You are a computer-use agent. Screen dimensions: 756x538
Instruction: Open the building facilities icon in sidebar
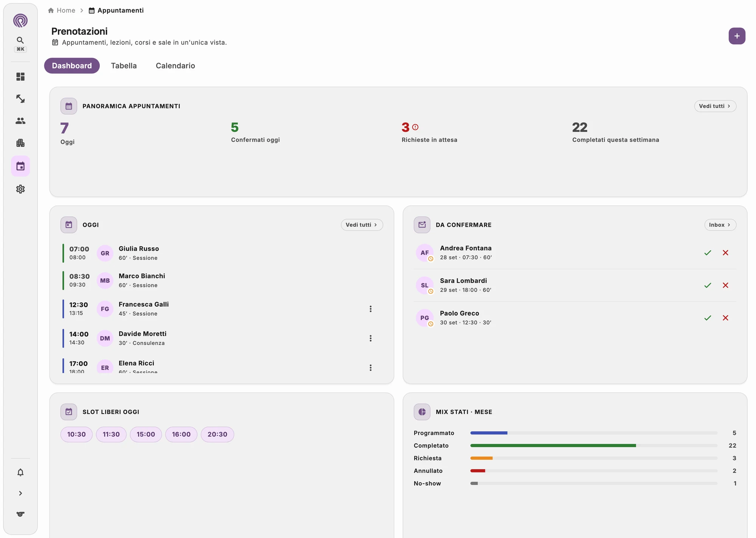(x=20, y=143)
